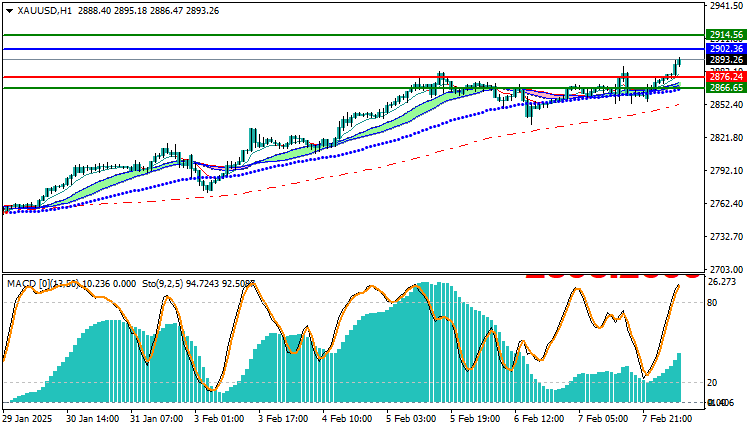This screenshot has width=750, height=430.
Task: Click the 2852.40 price scale value
Action: tap(726, 104)
